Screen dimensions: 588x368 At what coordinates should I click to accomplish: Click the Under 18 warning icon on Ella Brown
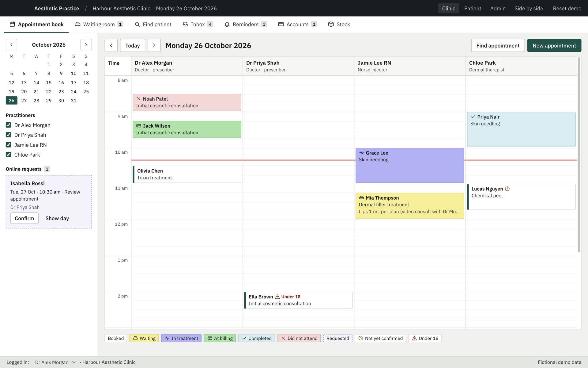[277, 297]
